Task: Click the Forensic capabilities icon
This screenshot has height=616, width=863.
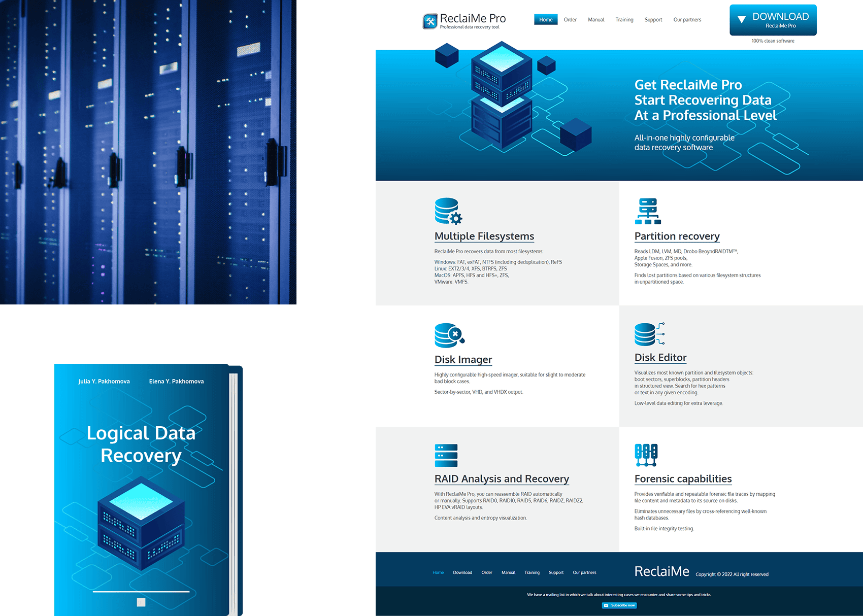Action: pyautogui.click(x=646, y=455)
